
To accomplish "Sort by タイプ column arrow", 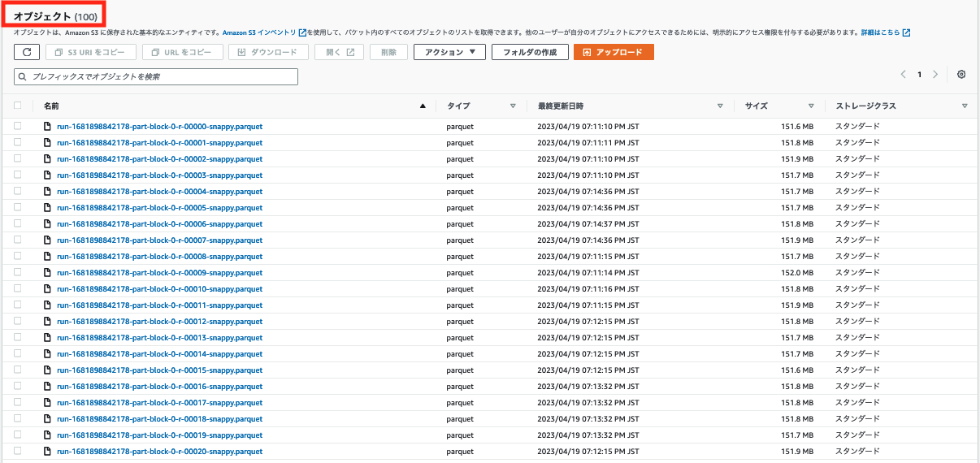I will pos(513,106).
